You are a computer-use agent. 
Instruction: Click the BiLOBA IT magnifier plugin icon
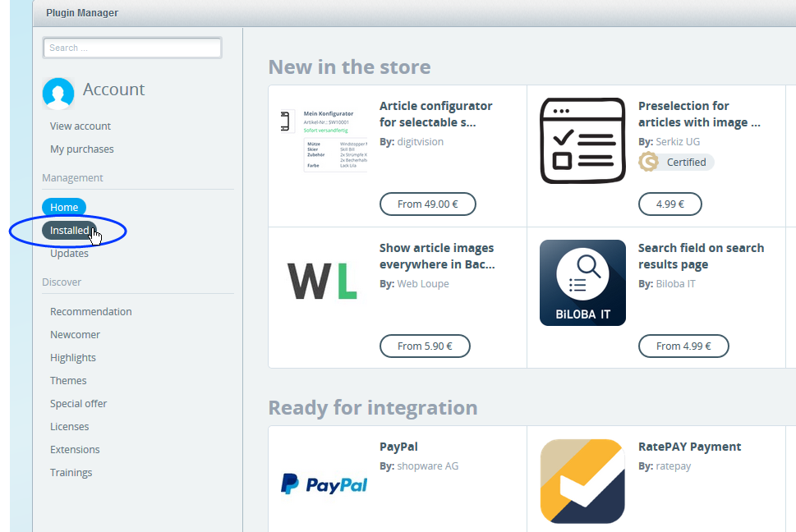tap(582, 282)
